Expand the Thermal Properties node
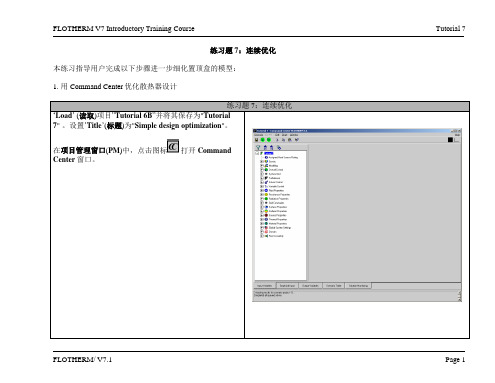 tap(262, 219)
